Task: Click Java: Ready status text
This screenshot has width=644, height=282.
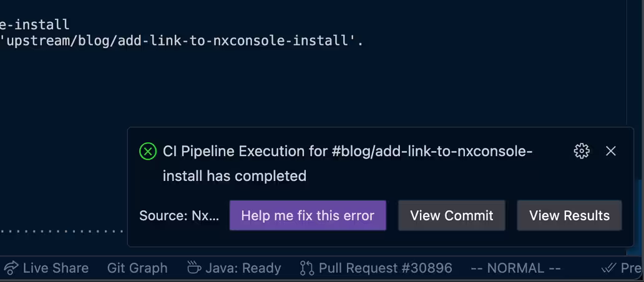Action: tap(243, 268)
